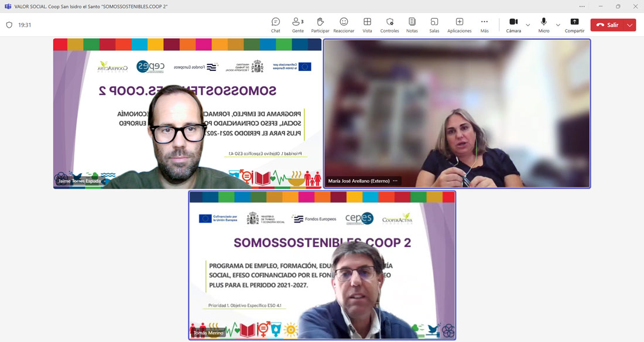Open the Reaccionar emoji menu
The height and width of the screenshot is (342, 644).
pyautogui.click(x=344, y=25)
